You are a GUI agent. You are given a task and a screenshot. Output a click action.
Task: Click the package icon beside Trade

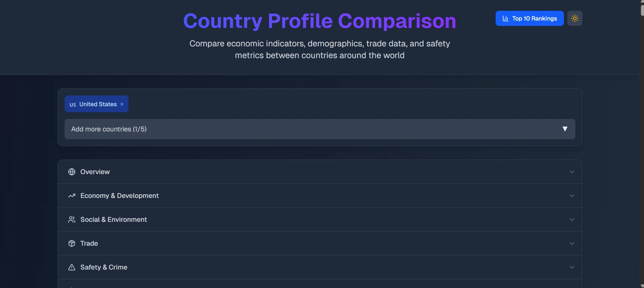[x=72, y=243]
